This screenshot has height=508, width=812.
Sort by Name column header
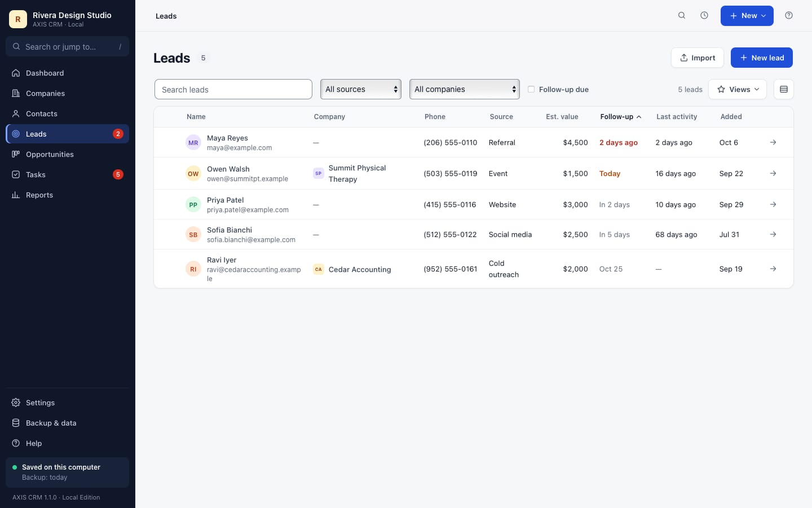coord(196,117)
